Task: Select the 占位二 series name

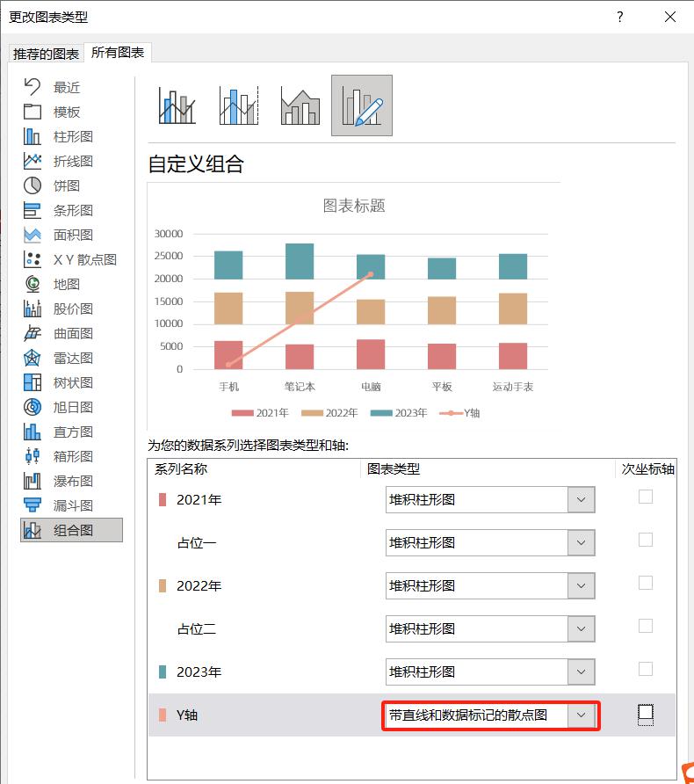Action: [197, 628]
